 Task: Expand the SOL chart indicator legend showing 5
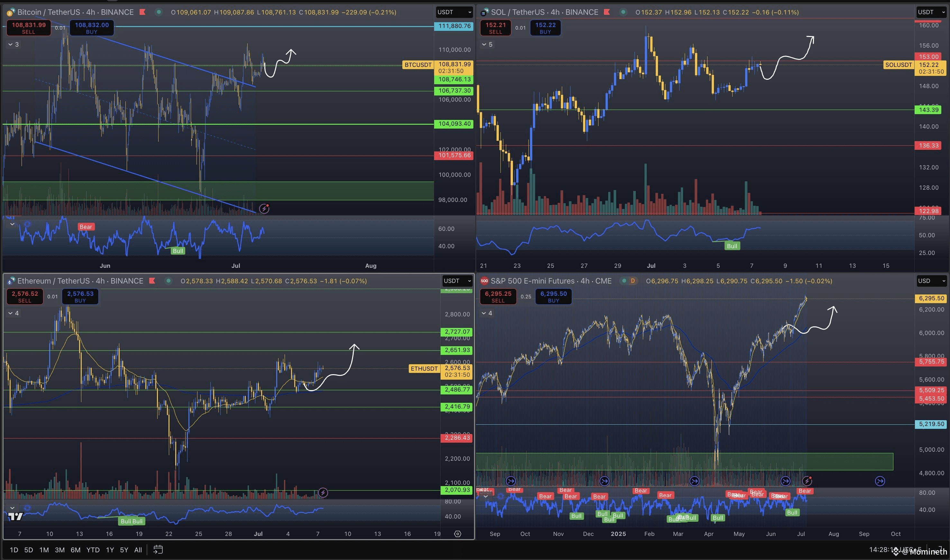pyautogui.click(x=487, y=45)
